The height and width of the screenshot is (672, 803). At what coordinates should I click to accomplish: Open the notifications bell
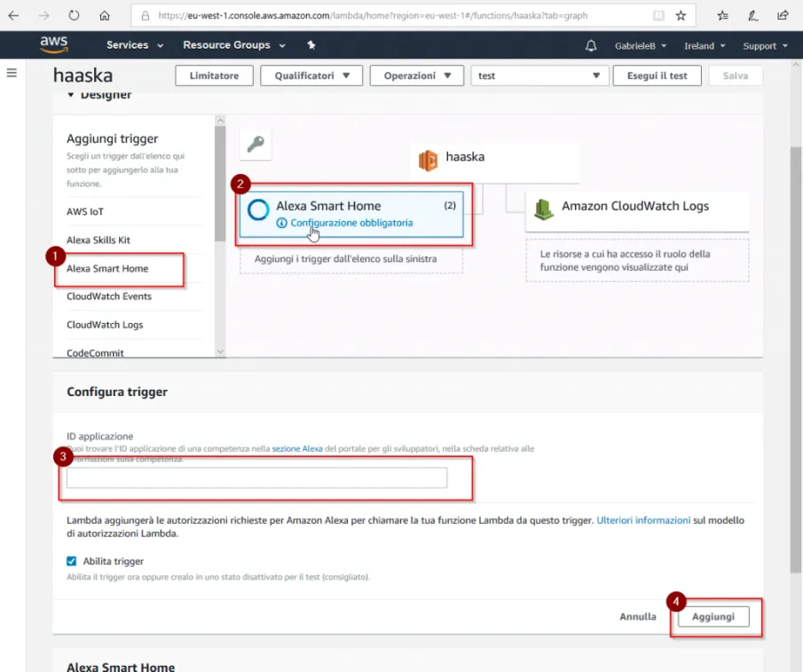(590, 45)
